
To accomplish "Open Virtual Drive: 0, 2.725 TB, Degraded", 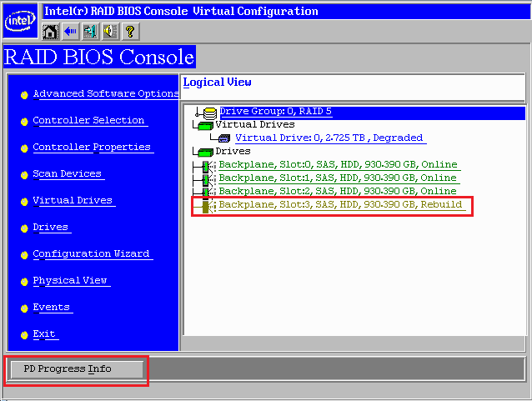I will [329, 138].
